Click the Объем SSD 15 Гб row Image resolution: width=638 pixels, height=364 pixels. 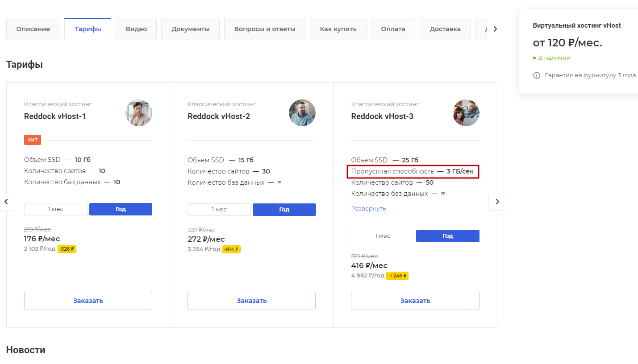point(221,160)
